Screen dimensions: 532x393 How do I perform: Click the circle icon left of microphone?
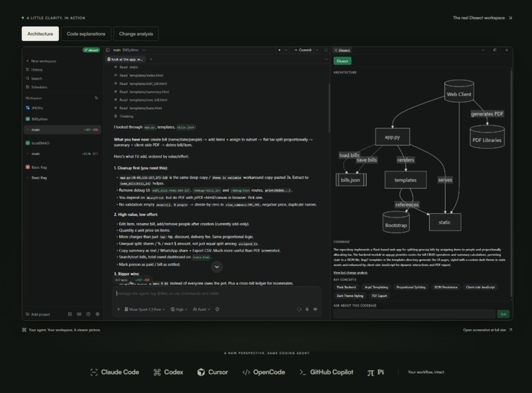[299, 309]
